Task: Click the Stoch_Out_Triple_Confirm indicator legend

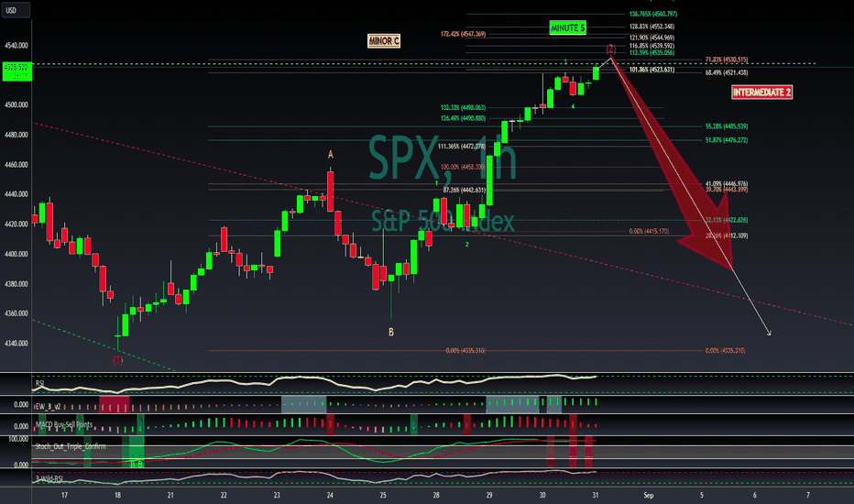Action: pos(71,446)
